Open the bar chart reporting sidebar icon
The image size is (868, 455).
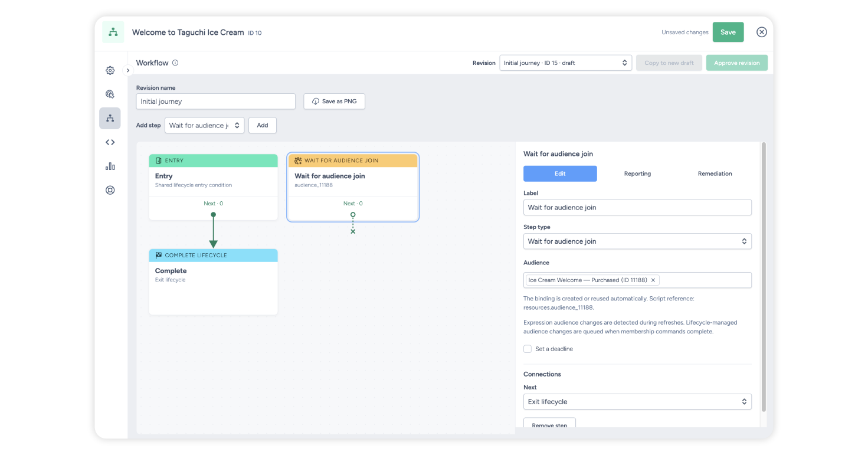pyautogui.click(x=110, y=166)
